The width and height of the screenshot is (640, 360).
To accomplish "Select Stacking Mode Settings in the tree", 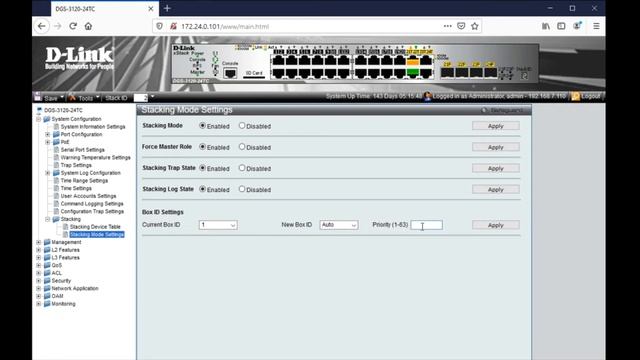I will tap(97, 235).
